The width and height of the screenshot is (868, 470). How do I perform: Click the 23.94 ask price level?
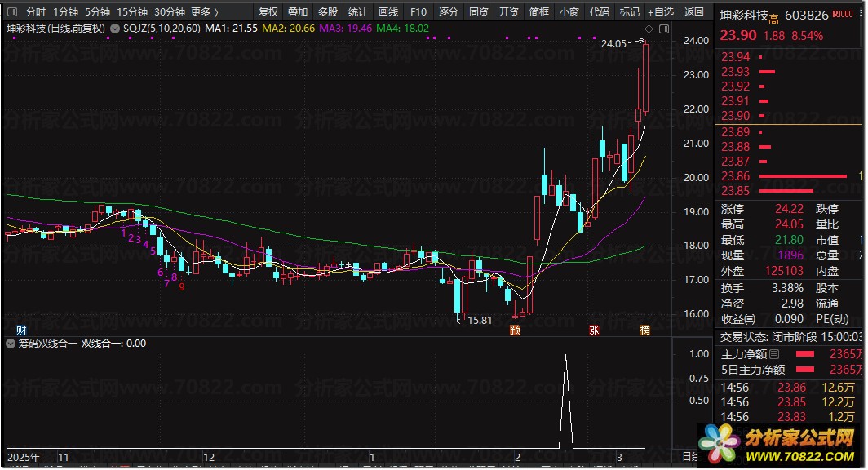pos(735,57)
